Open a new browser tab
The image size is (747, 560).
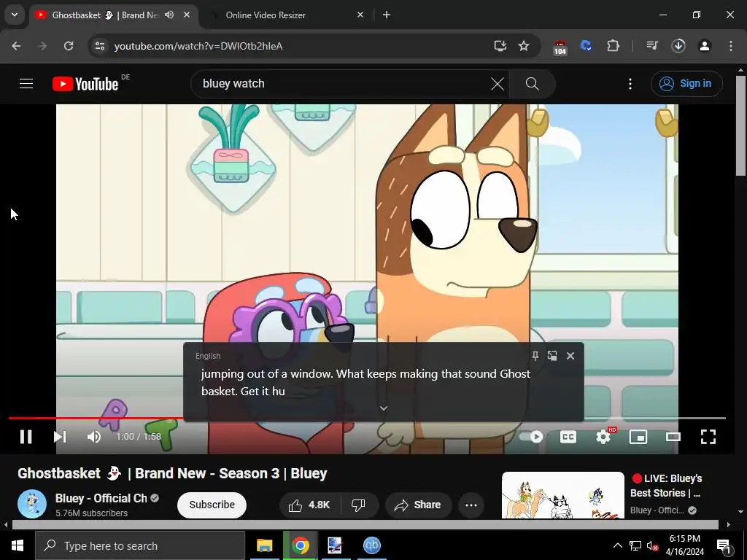[387, 15]
